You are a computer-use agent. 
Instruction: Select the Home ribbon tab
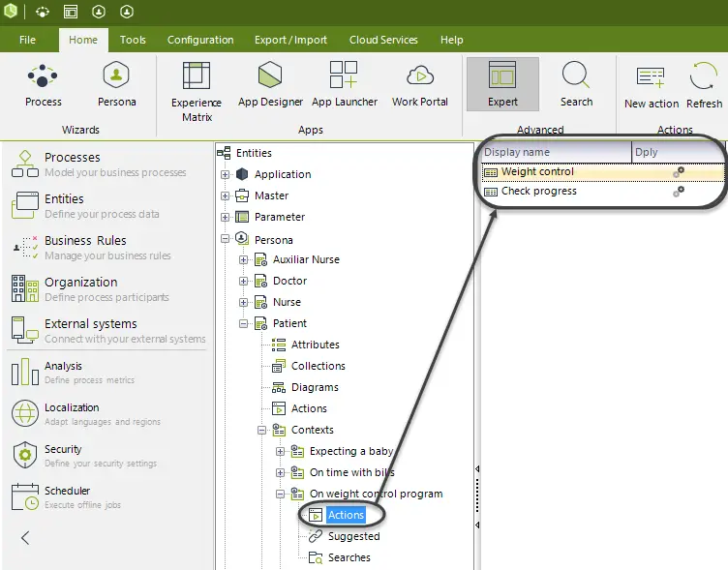83,40
